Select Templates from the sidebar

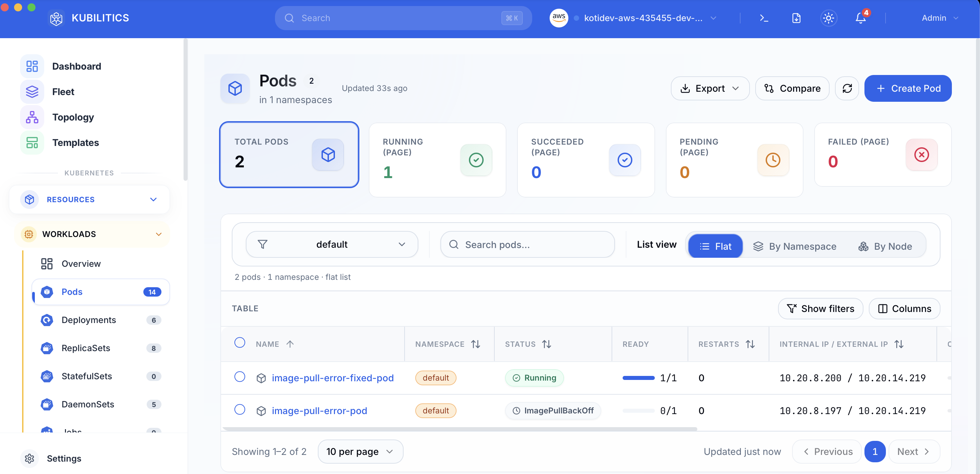[75, 143]
